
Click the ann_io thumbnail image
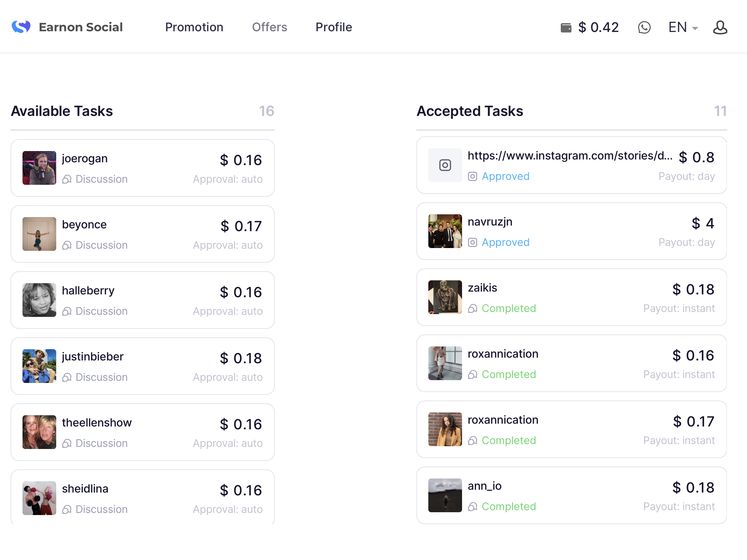(x=445, y=495)
